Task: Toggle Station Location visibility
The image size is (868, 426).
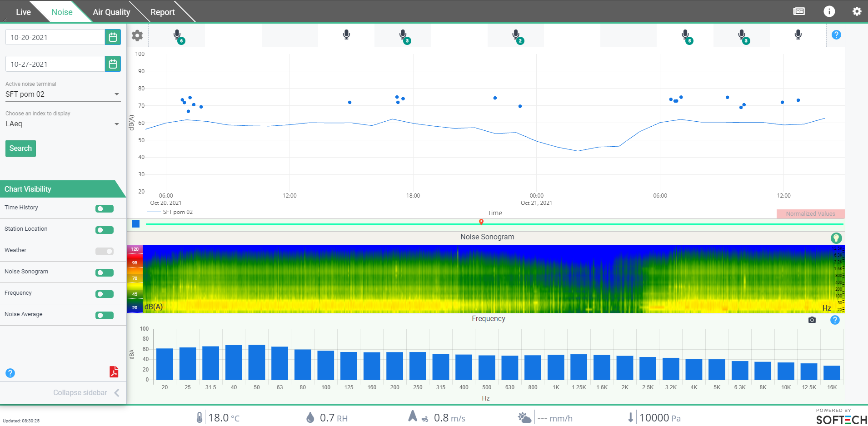Action: tap(105, 230)
